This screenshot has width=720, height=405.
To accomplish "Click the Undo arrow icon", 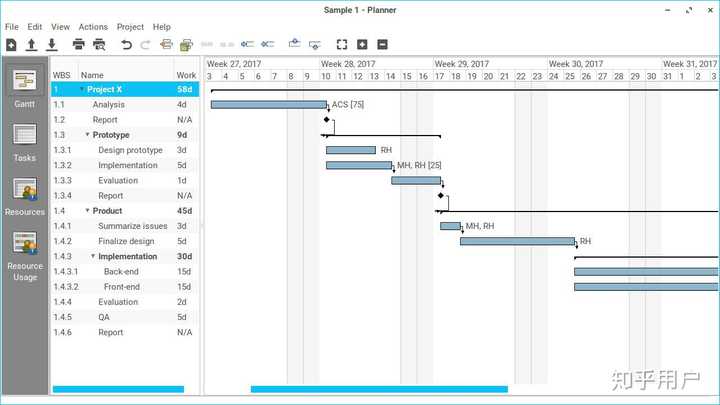I will (126, 45).
